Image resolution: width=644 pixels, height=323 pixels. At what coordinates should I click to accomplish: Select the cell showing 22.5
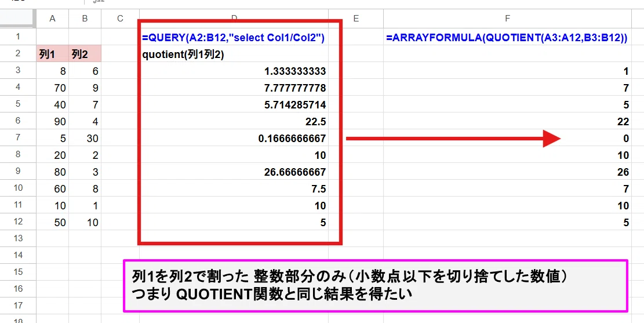tap(234, 121)
